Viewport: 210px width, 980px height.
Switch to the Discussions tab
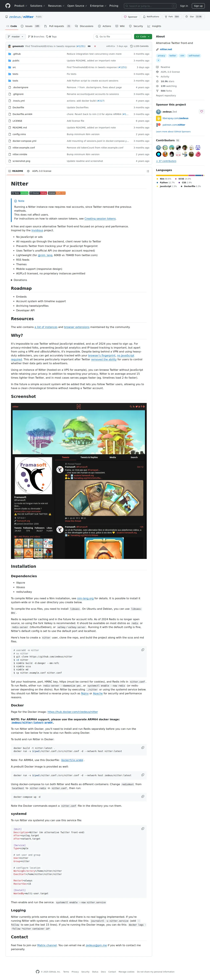click(84, 26)
